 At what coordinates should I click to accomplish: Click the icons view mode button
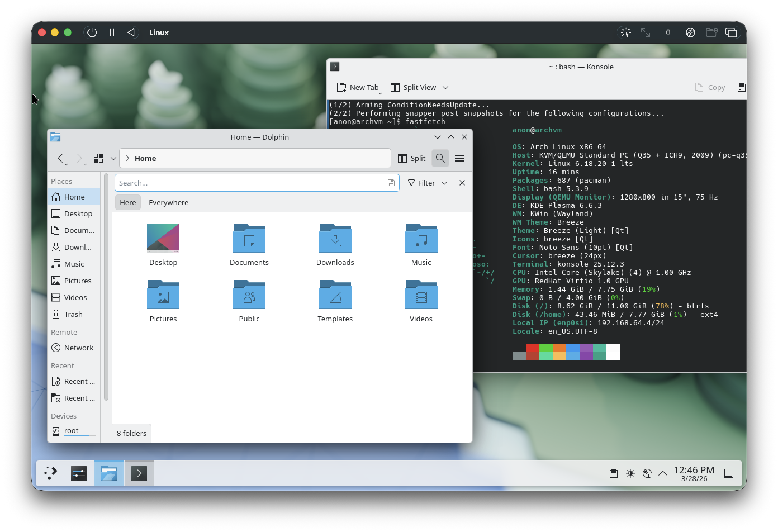tap(98, 158)
